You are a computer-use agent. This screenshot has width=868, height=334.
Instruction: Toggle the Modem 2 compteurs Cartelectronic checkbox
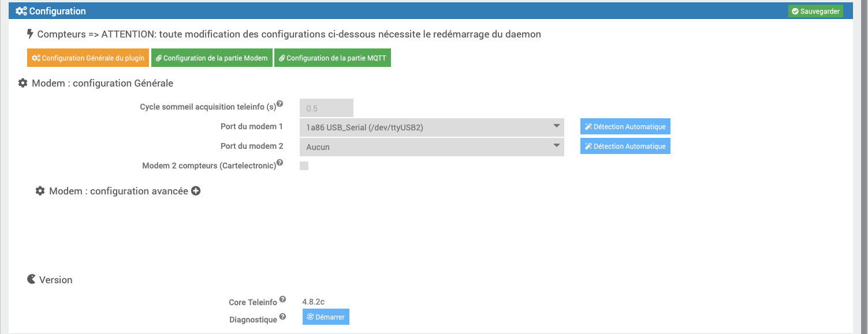point(304,166)
